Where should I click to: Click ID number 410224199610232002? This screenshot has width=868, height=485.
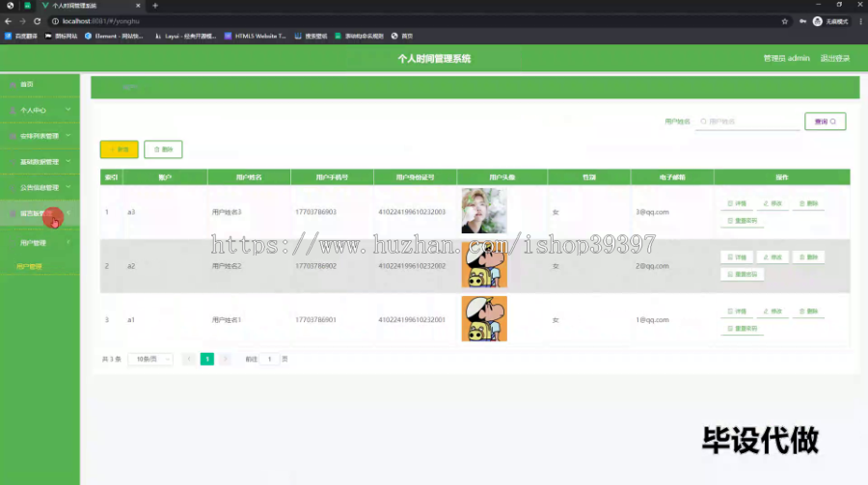(x=412, y=266)
